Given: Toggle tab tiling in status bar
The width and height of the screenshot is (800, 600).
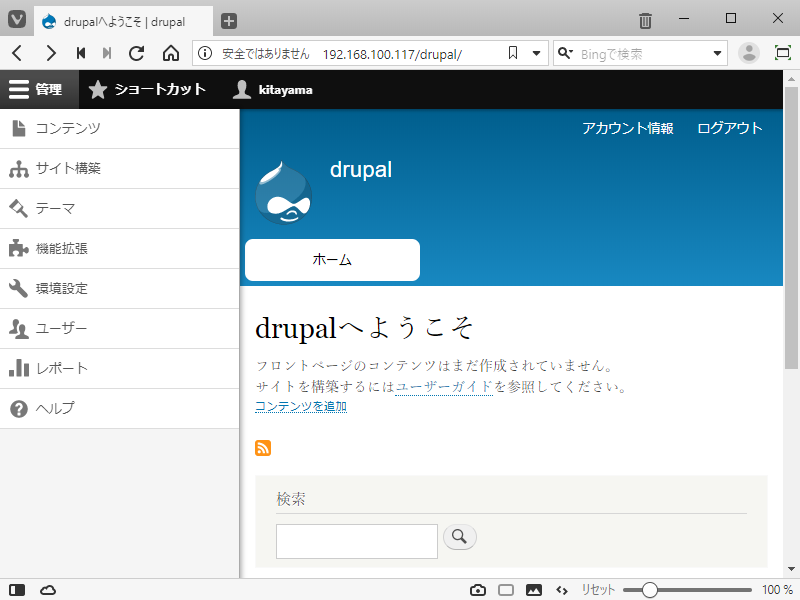Looking at the screenshot, I should click(506, 590).
